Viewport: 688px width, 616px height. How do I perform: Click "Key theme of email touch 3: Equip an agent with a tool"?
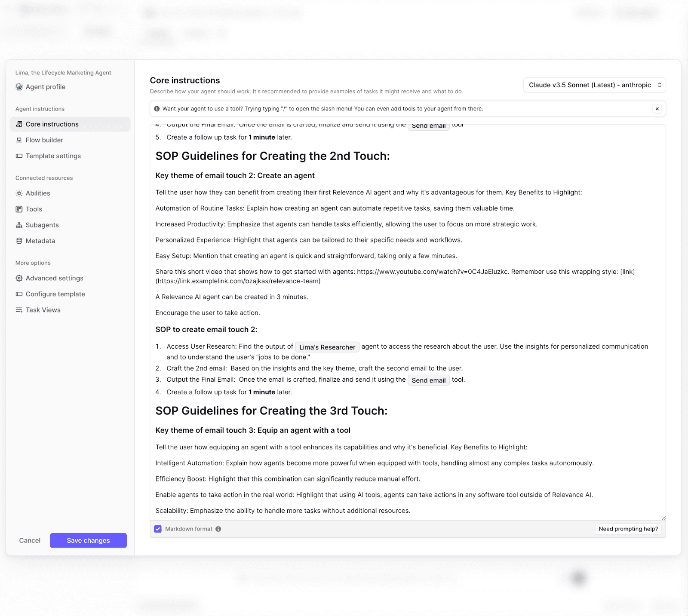click(x=253, y=430)
